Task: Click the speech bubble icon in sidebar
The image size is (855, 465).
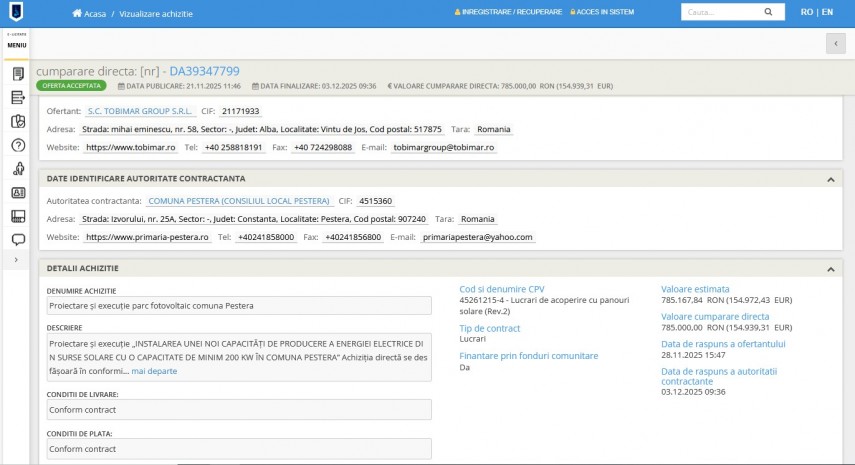Action: click(x=17, y=240)
